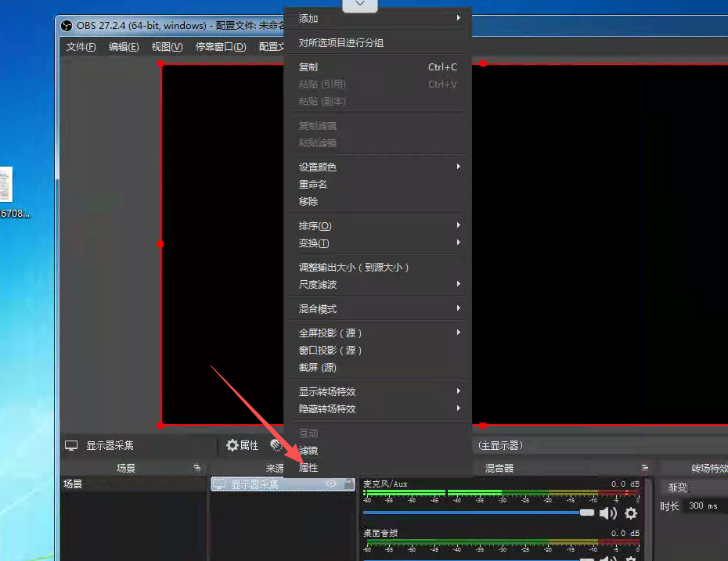Click the desktop file icon at left edge
Viewport: 728px width, 561px height.
click(5, 185)
